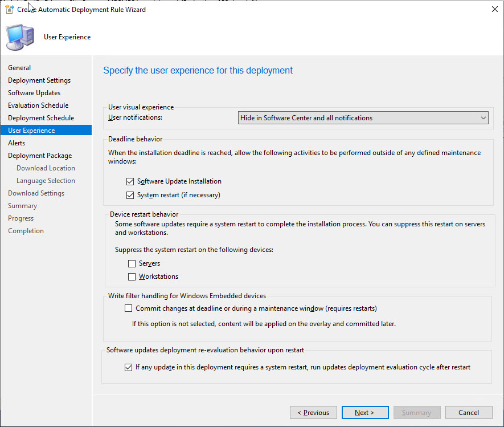This screenshot has height=427, width=504.
Task: Click the Next button
Action: point(364,413)
